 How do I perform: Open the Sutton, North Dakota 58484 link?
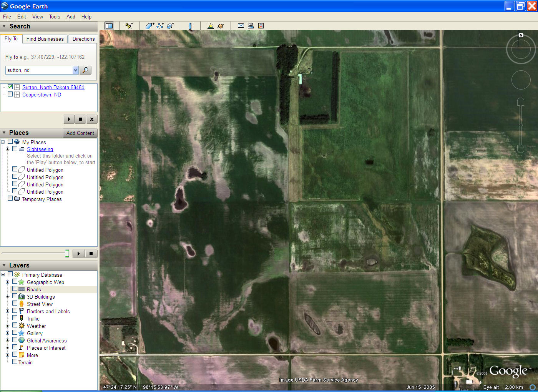point(53,87)
